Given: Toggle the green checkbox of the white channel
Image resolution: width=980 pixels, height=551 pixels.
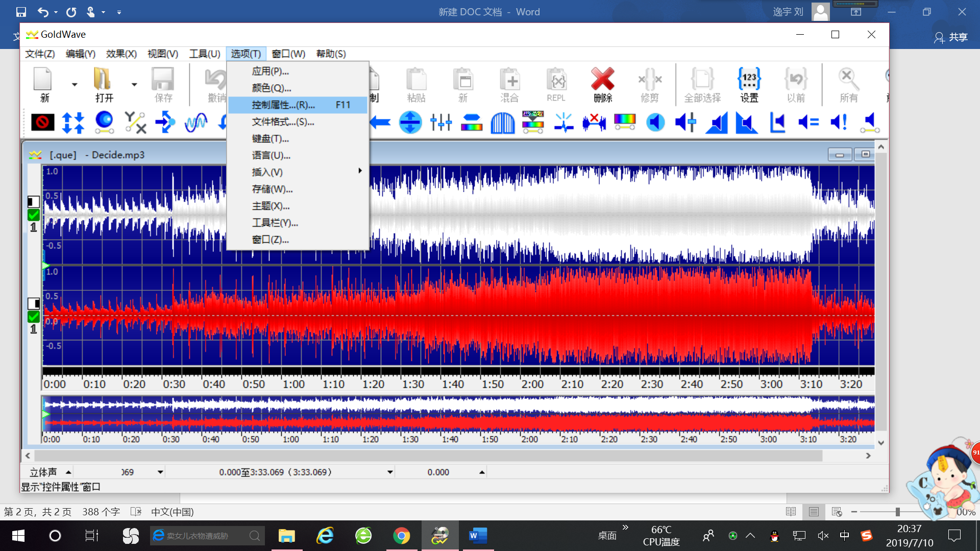Looking at the screenshot, I should pos(34,215).
